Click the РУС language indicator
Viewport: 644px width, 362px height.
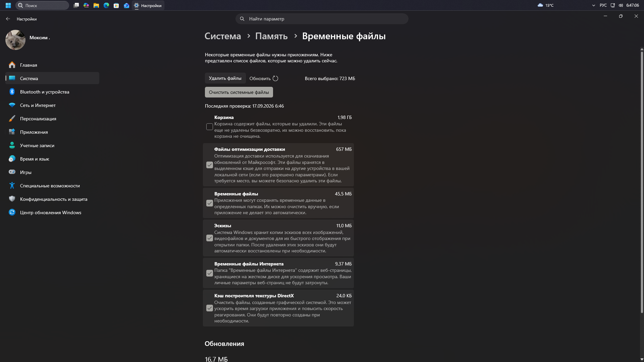tap(603, 5)
